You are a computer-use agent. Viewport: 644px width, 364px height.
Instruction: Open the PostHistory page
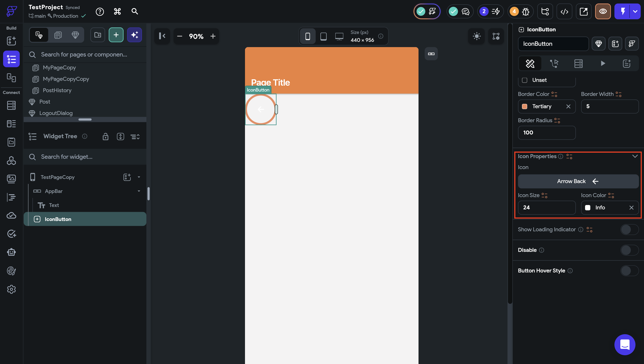coord(57,90)
